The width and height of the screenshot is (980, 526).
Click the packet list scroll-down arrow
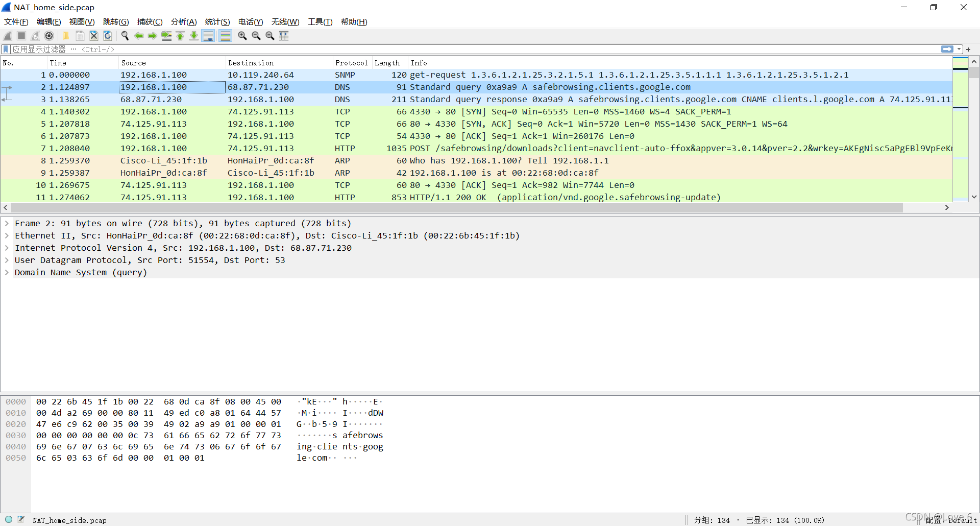click(974, 197)
